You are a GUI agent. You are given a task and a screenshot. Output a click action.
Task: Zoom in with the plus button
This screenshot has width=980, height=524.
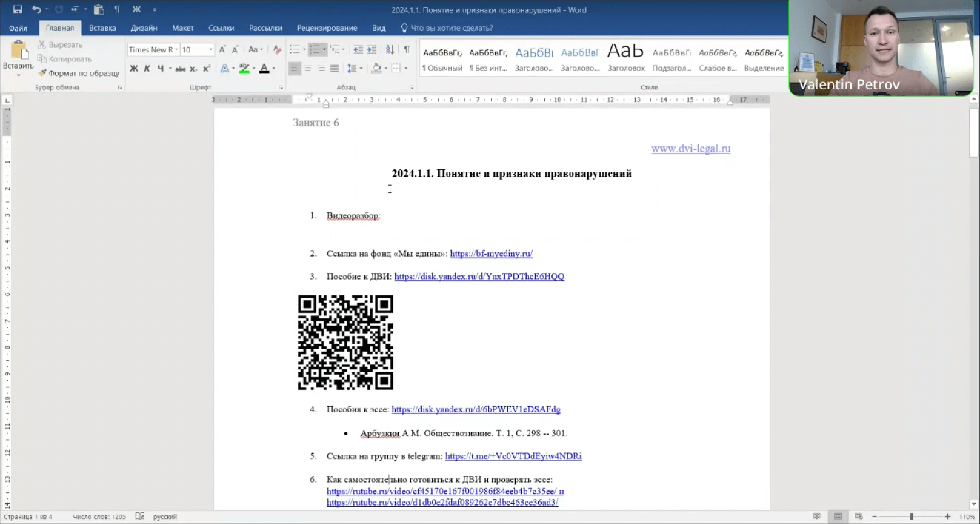(948, 517)
